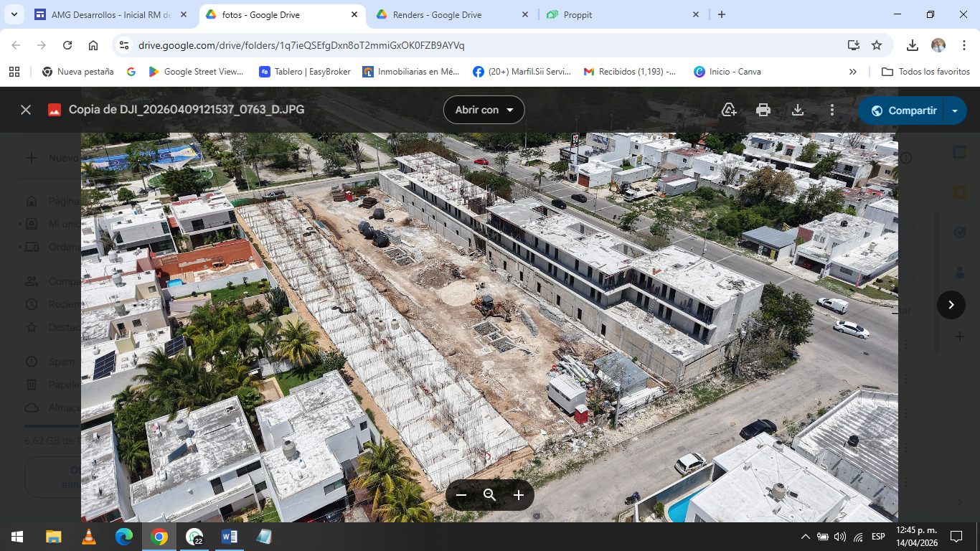
Task: Navigate back in Chrome
Action: tap(16, 45)
